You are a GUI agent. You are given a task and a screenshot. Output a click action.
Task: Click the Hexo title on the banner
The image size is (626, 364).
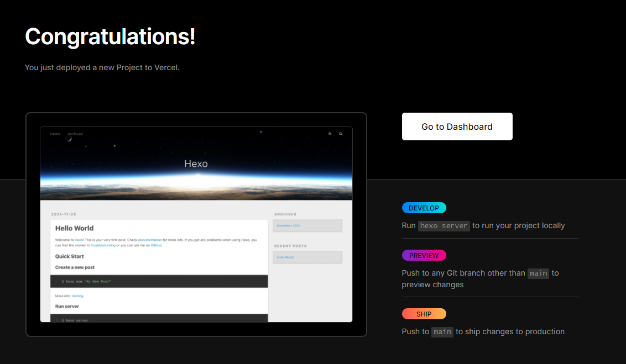(x=196, y=163)
